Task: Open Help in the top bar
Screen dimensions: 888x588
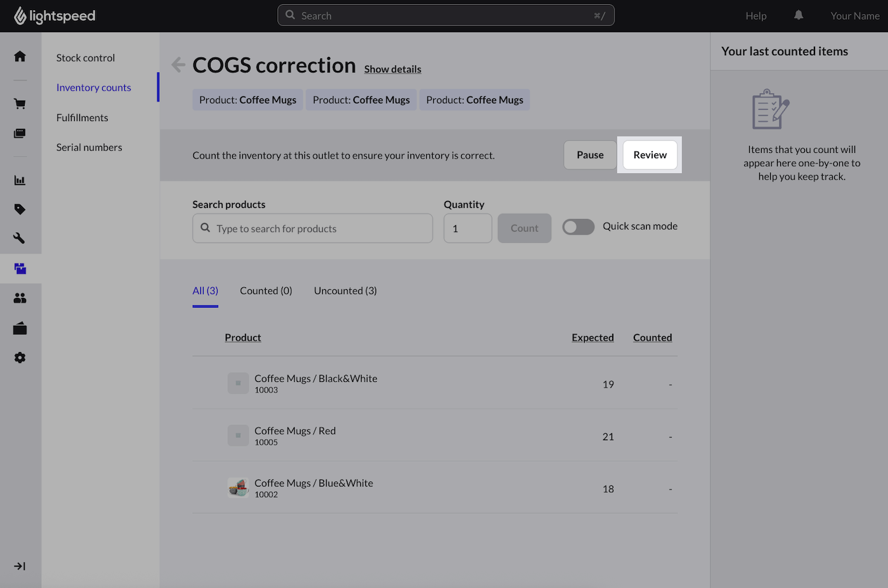Action: (756, 16)
